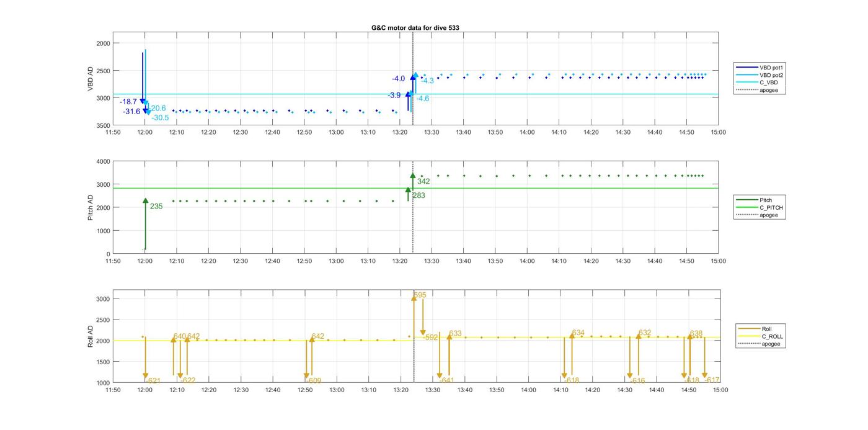Click the 'Pitch AD' y-axis label

91,207
